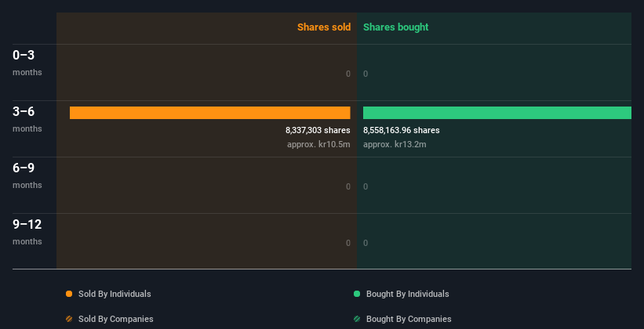Click the sold zero value in 9–12 months row

tap(347, 243)
